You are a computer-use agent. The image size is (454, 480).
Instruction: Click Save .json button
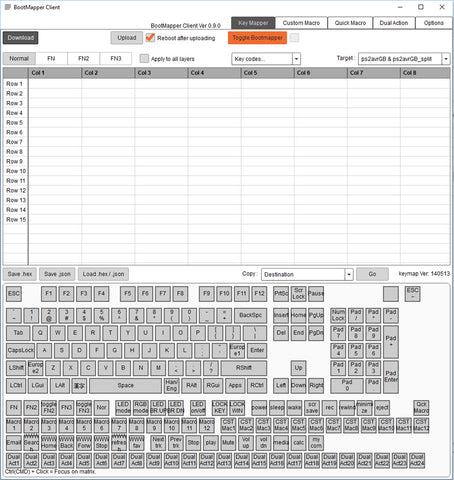[x=57, y=274]
